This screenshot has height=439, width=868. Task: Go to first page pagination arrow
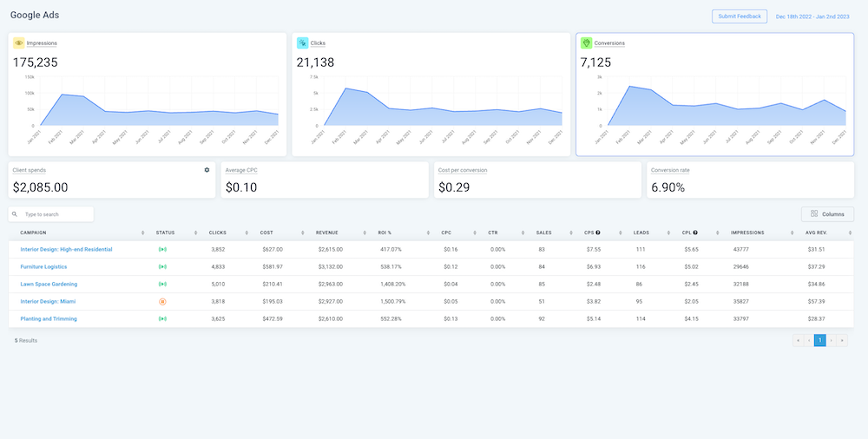point(799,340)
